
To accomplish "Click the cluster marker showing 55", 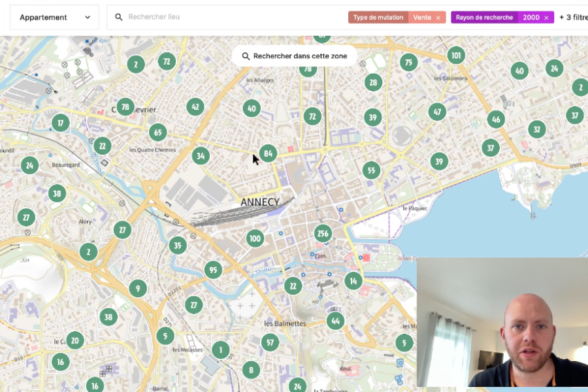I will click(x=371, y=171).
